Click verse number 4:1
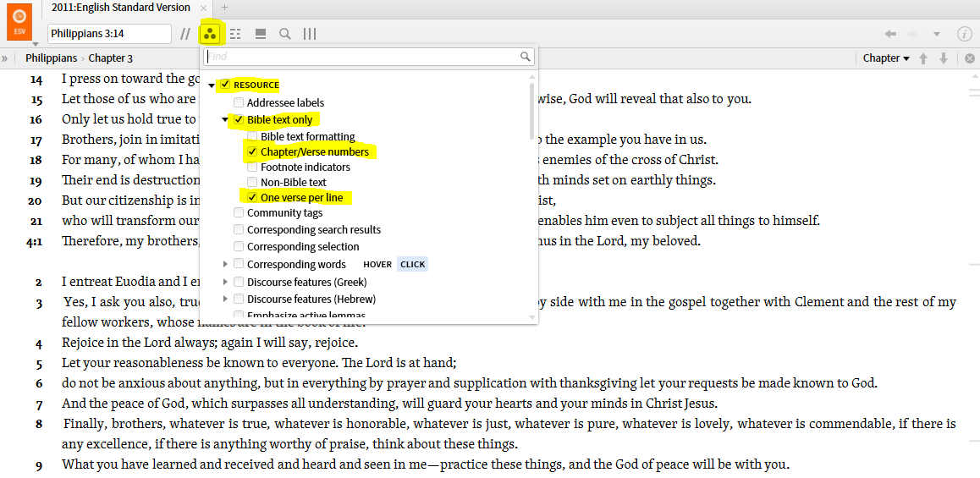980x478 pixels. 34,240
